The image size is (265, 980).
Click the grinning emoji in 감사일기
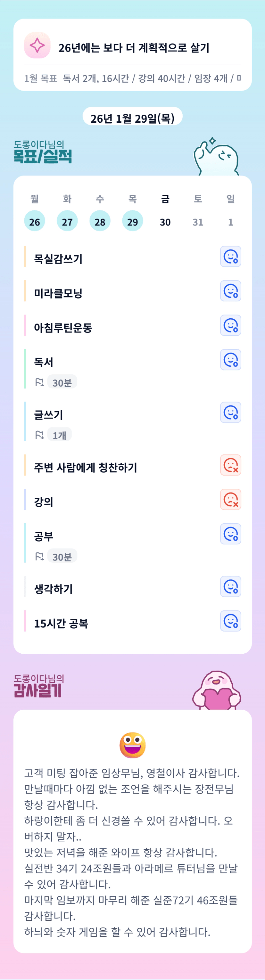(133, 745)
